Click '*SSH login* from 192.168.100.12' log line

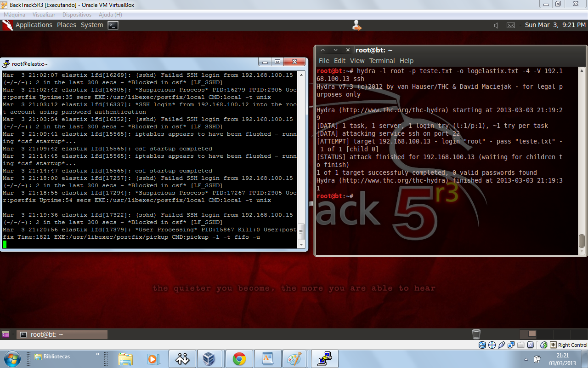[x=150, y=108]
